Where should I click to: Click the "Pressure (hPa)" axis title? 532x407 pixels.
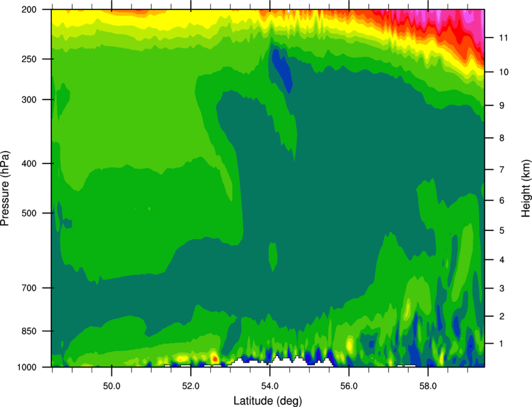pyautogui.click(x=6, y=188)
